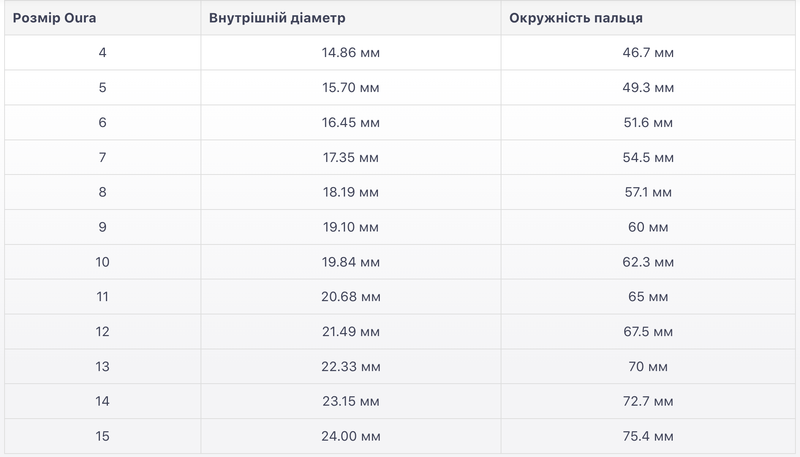
Task: Click the 75.4 мм circumference cell
Action: (648, 436)
